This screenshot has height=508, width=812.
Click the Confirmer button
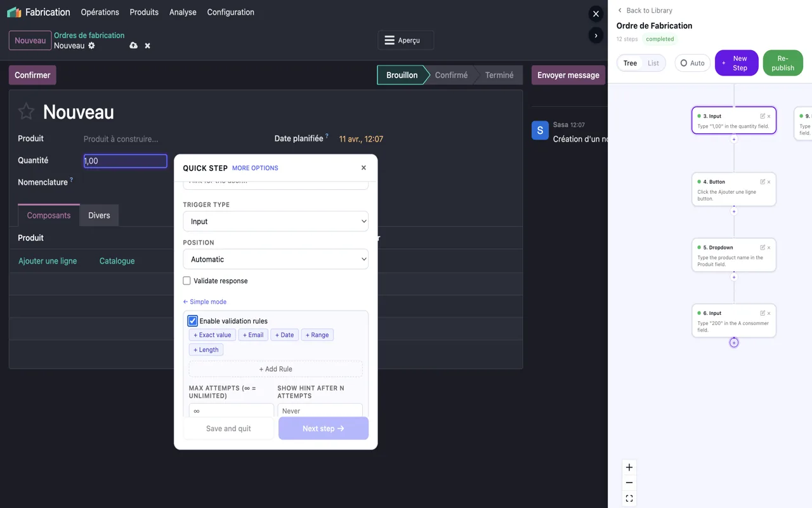(32, 75)
